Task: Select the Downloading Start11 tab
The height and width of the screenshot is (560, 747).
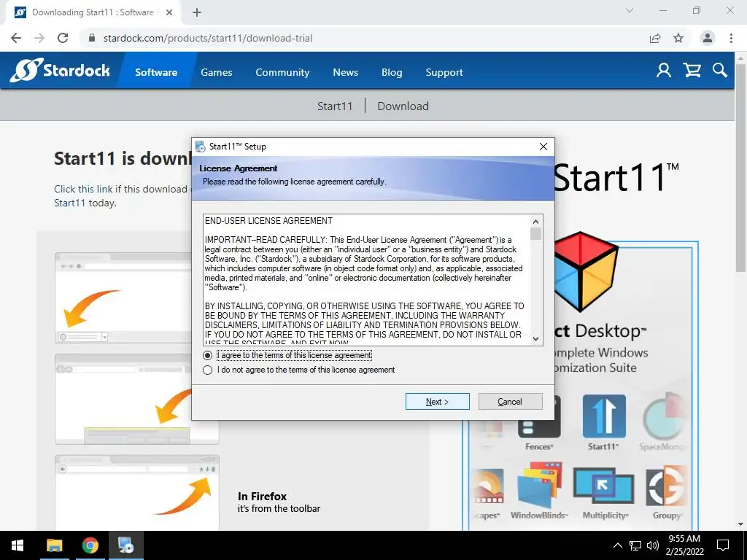Action: (93, 12)
